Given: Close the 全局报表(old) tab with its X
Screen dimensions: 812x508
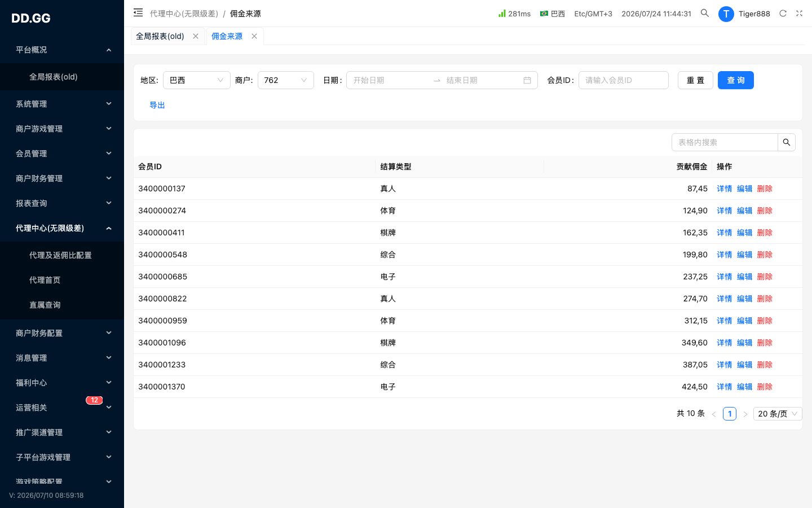Looking at the screenshot, I should point(196,36).
